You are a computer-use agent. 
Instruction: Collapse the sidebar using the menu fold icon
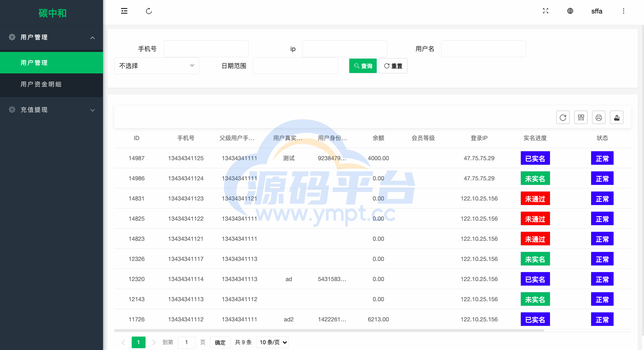124,11
